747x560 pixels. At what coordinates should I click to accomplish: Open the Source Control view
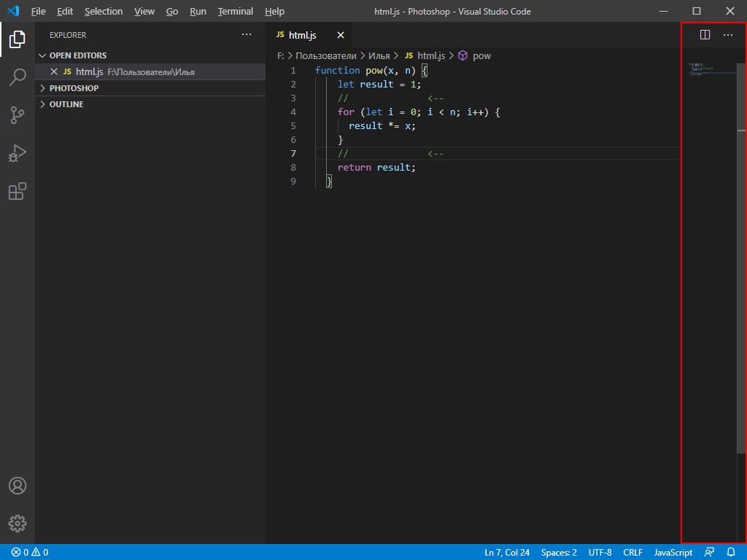pyautogui.click(x=18, y=115)
